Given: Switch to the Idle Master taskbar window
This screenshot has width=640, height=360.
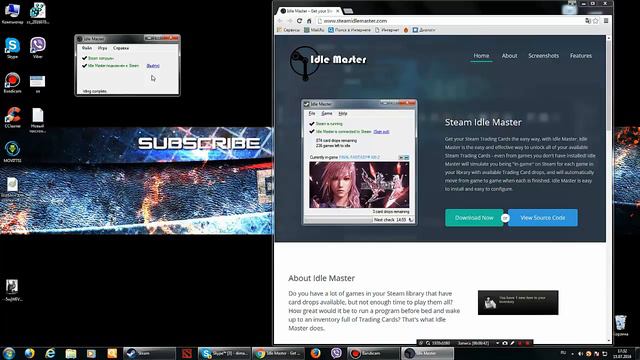Looking at the screenshot, I should coord(427,353).
